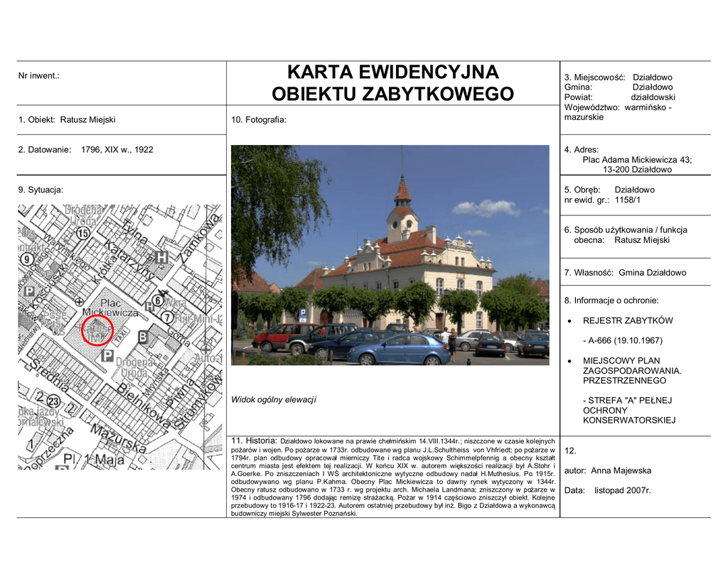Viewport: 728px width, 562px height.
Task: Select the large 'H' hotel icon near Katarzyny
Action: click(162, 256)
